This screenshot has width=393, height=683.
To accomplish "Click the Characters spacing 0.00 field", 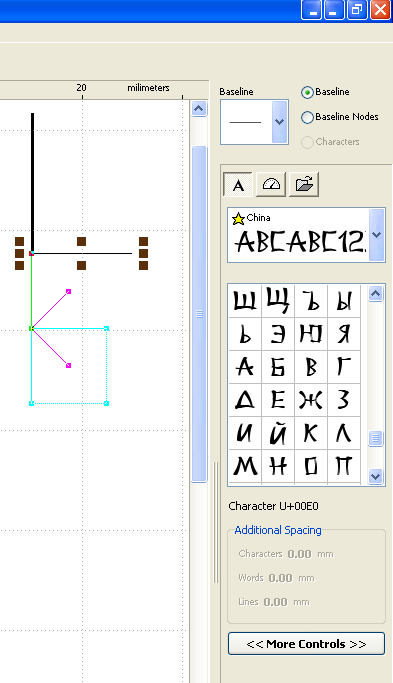I will point(299,554).
